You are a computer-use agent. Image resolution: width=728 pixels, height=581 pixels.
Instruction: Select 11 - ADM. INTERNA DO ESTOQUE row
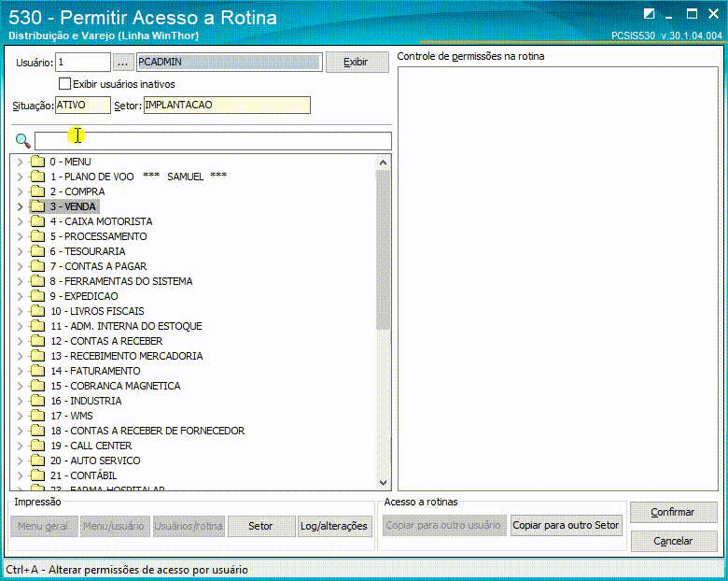coord(126,326)
